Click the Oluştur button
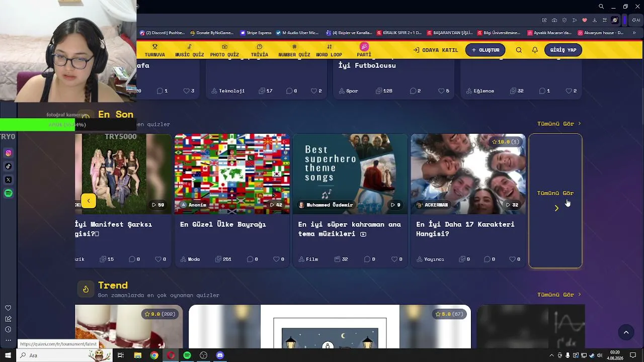The height and width of the screenshot is (362, 644). tap(486, 50)
